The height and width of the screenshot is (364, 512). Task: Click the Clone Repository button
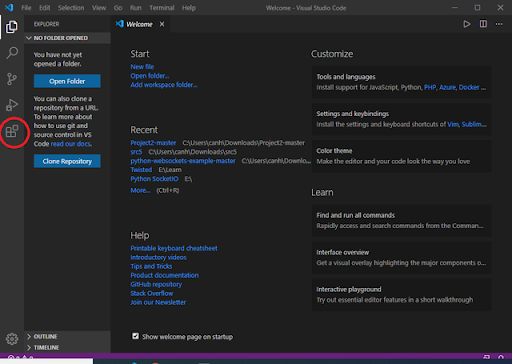tap(67, 161)
